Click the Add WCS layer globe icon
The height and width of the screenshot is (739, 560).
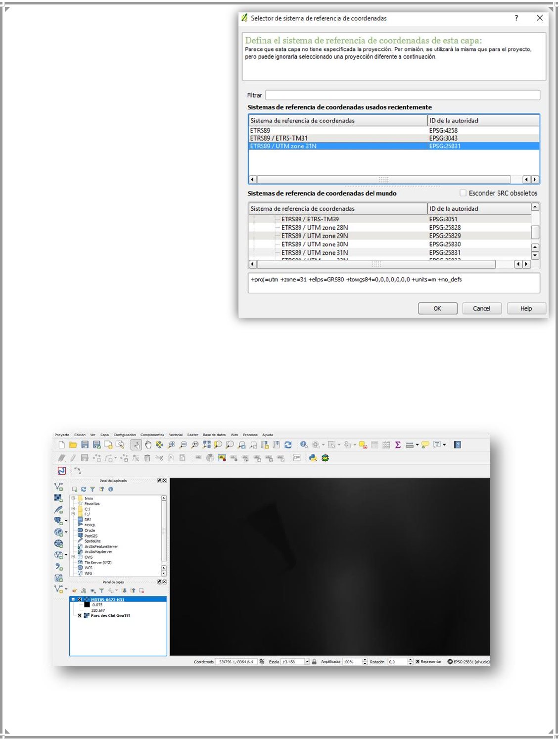click(58, 543)
